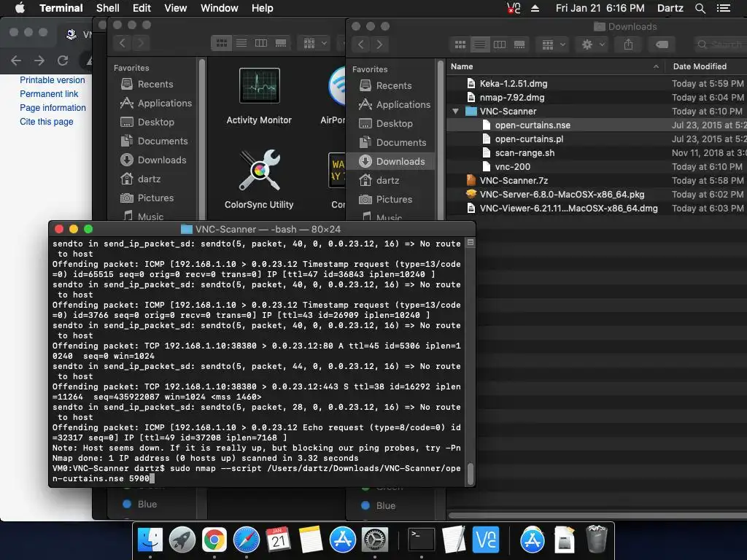The width and height of the screenshot is (747, 560).
Task: Toggle Name column sort order arrow
Action: (656, 66)
